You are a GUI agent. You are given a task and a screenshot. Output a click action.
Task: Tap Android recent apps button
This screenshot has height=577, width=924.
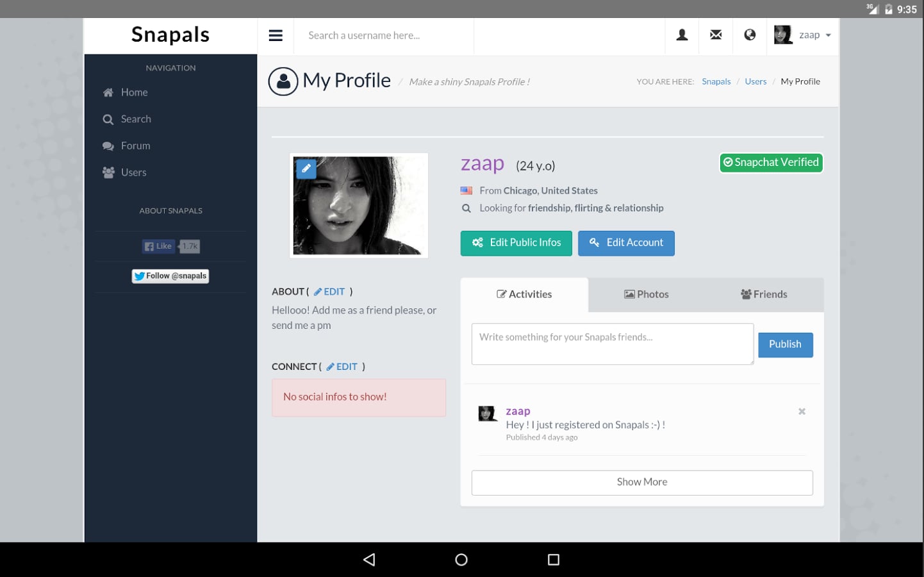pos(554,560)
